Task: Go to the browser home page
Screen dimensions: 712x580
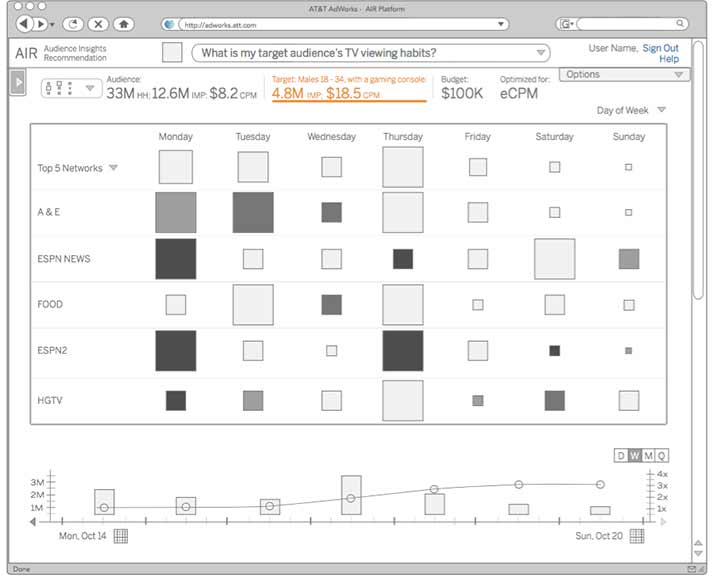Action: [123, 23]
